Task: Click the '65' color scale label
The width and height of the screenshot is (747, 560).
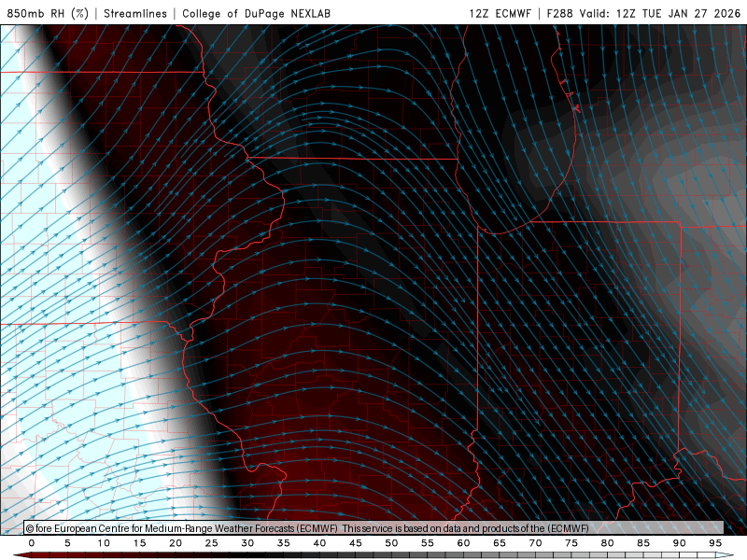Action: (x=500, y=543)
